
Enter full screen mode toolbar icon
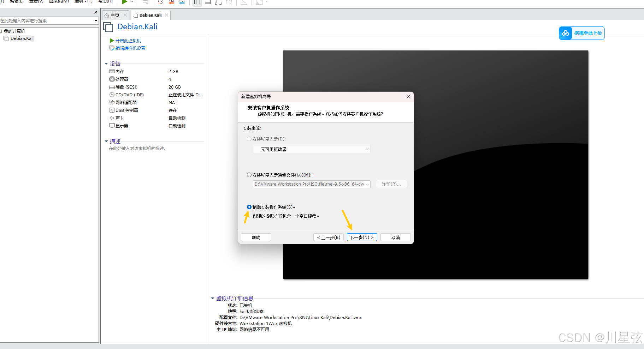[218, 2]
